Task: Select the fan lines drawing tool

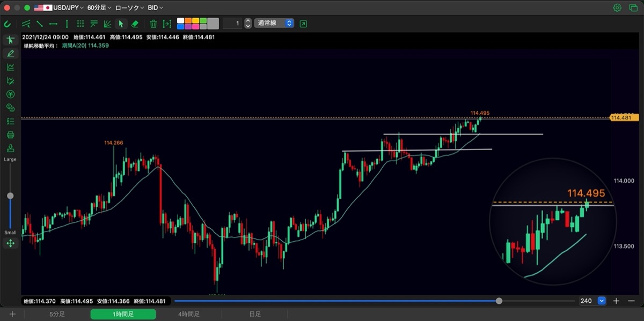Action: pyautogui.click(x=107, y=24)
